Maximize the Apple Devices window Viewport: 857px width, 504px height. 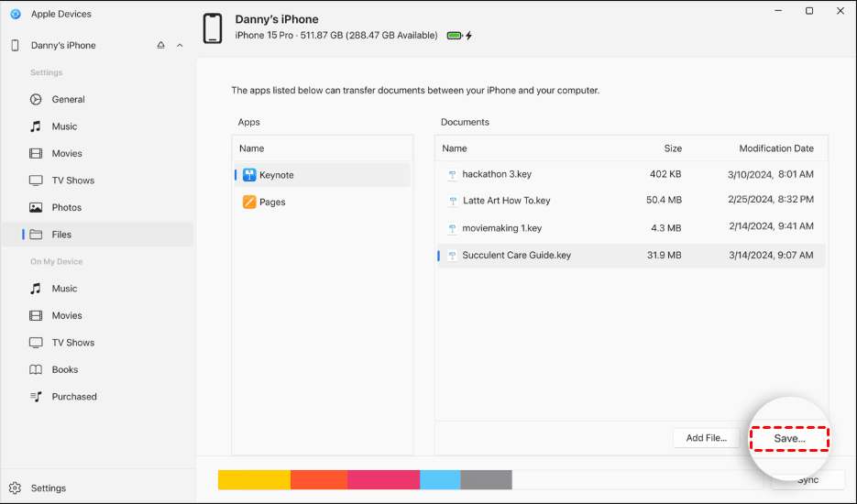809,11
